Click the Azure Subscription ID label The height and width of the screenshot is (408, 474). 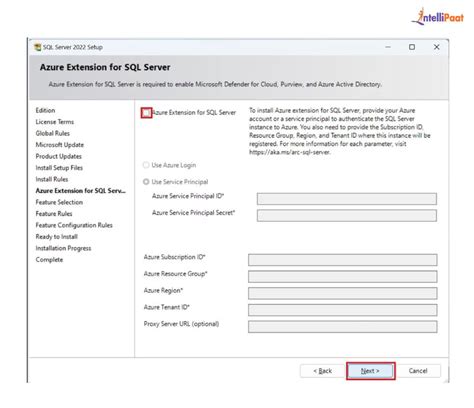(x=174, y=257)
